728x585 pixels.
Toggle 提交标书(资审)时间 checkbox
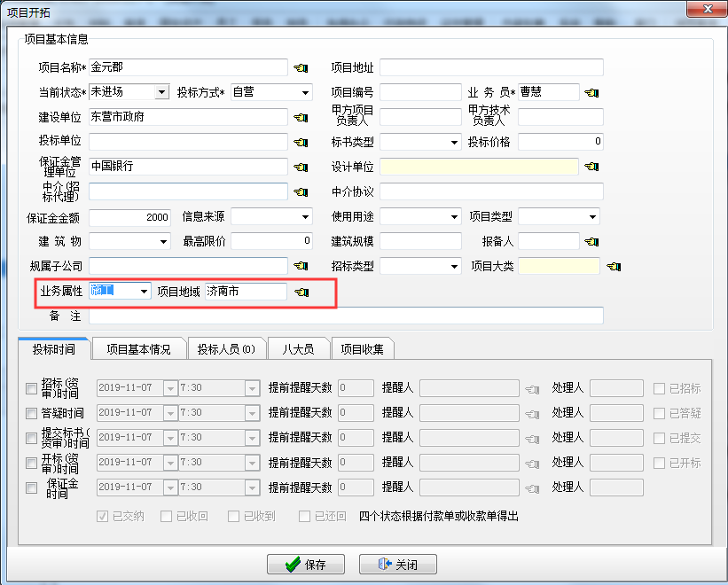[31, 438]
